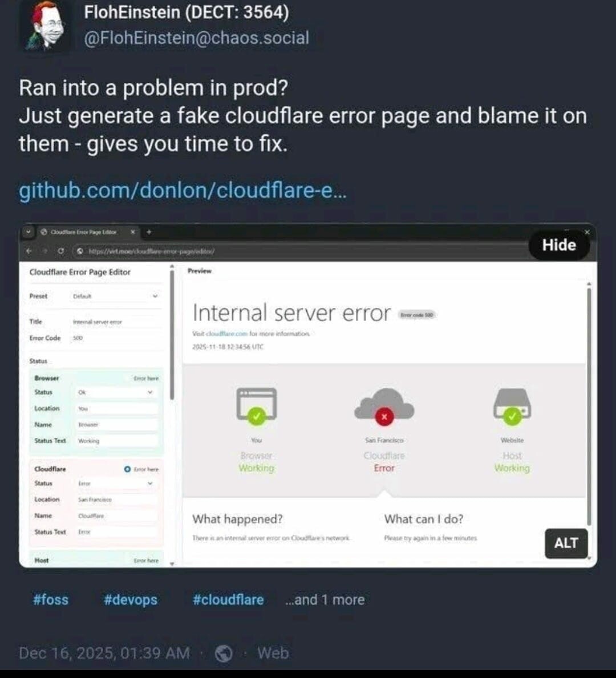Viewport: 616px width, 678px height.
Task: Open FlohEinstein's profile avatar
Action: (47, 27)
